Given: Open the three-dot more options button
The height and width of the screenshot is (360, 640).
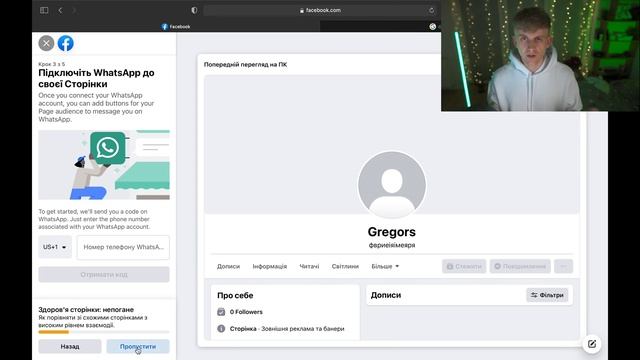Looking at the screenshot, I should click(x=564, y=266).
